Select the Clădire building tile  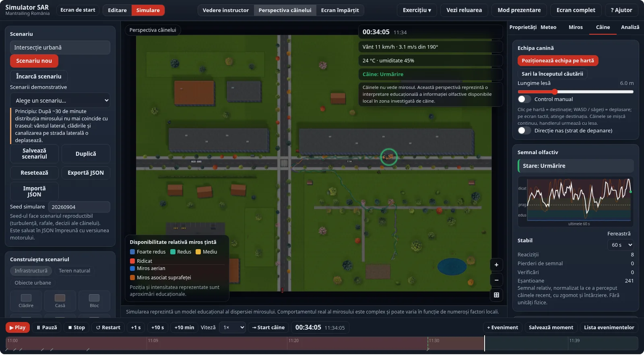click(x=26, y=301)
